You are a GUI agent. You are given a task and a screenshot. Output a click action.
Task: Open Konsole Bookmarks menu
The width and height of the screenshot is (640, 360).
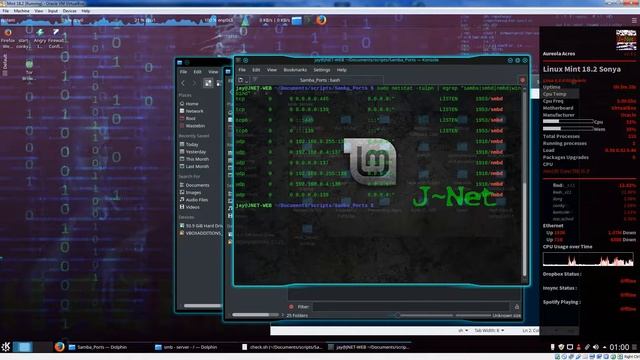[x=295, y=70]
